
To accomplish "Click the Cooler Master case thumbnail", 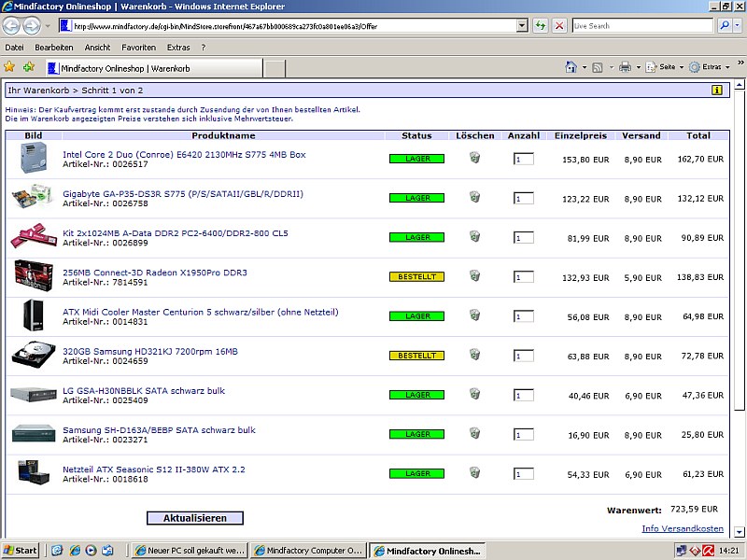I will (34, 315).
